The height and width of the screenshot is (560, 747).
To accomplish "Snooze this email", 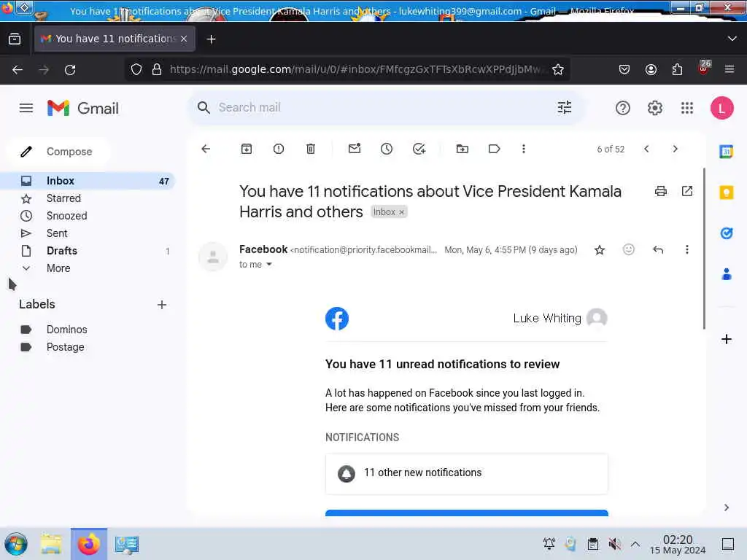I will pyautogui.click(x=387, y=149).
